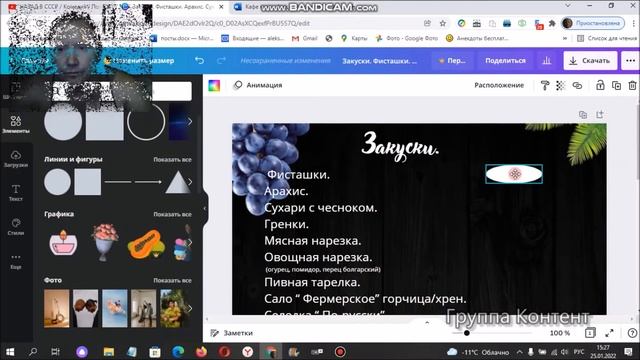640x360 pixels.
Task: Add the outlined circle shape
Action: pos(146,121)
